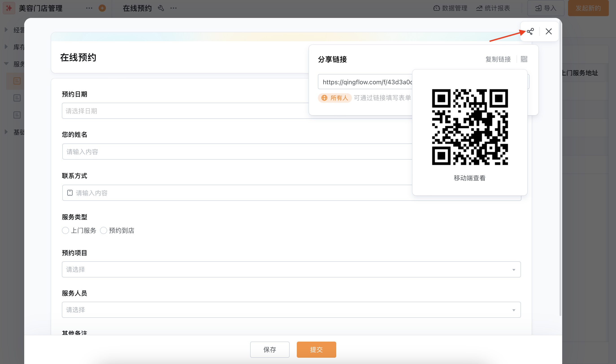Viewport: 616px width, 364px height.
Task: Click the 发起新的 button
Action: point(588,8)
